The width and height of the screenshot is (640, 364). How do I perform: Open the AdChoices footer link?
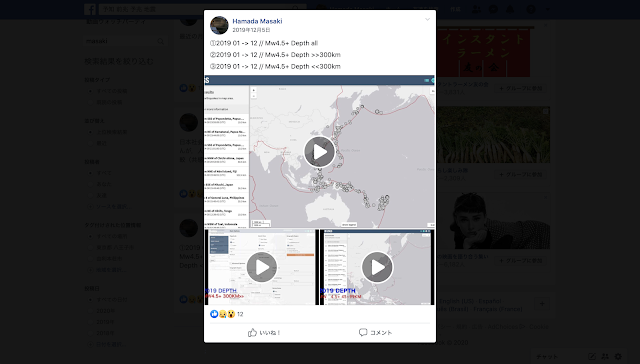coord(506,327)
